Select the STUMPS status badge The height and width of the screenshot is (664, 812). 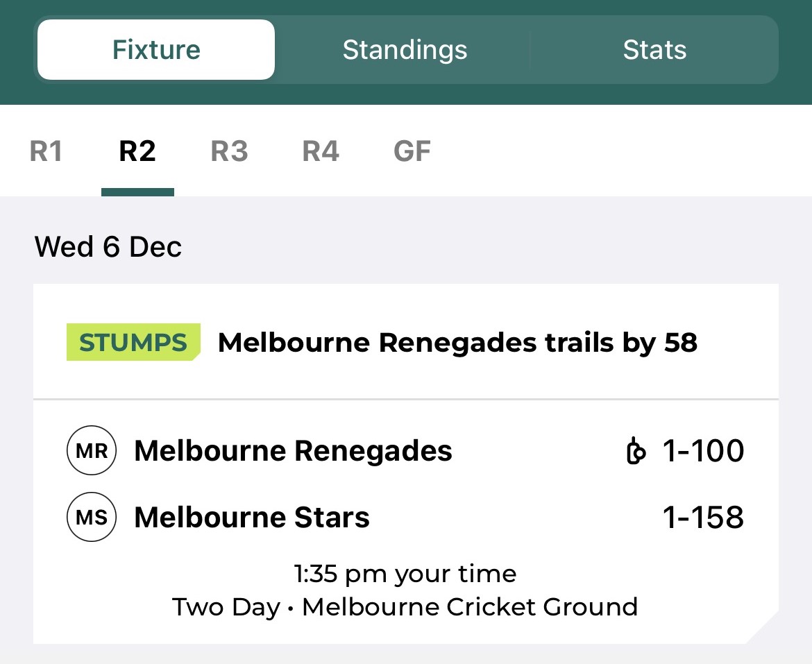point(133,341)
